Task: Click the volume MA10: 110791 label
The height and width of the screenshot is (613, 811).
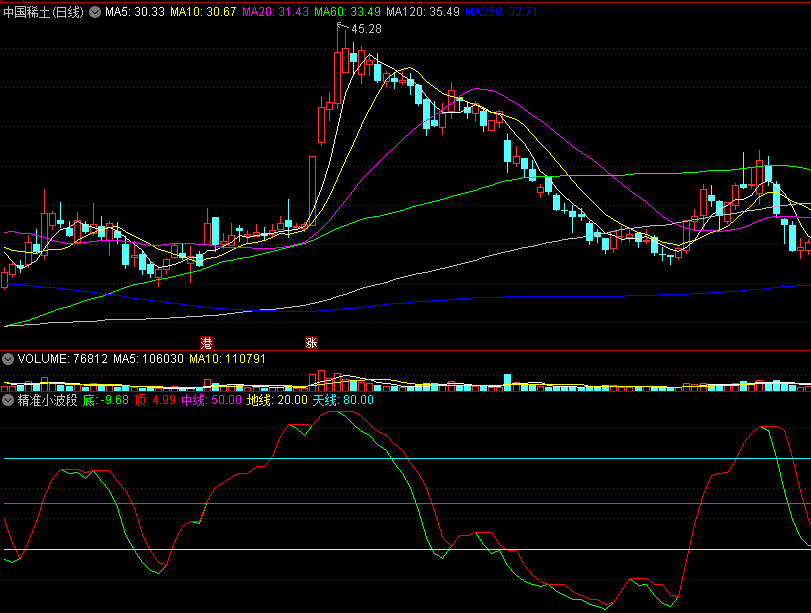Action: [227, 359]
